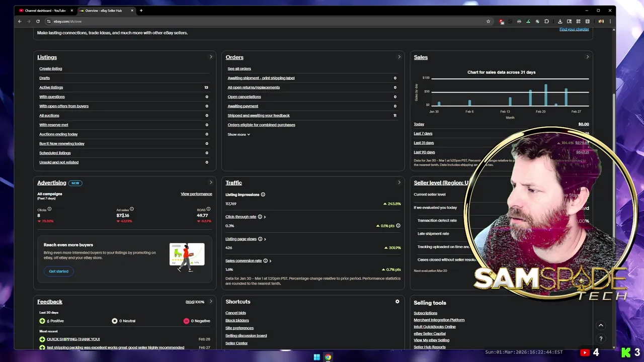Image resolution: width=644 pixels, height=362 pixels.
Task: Open the Listing page views link
Action: (241, 239)
